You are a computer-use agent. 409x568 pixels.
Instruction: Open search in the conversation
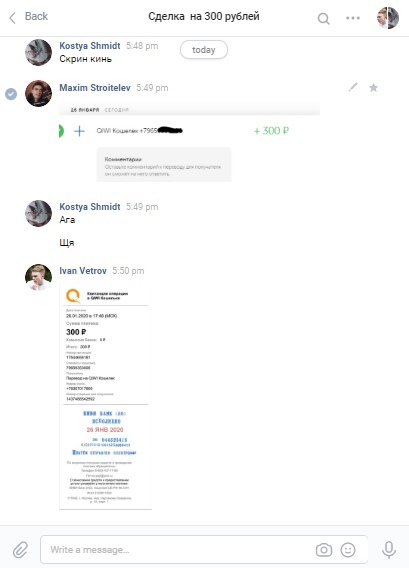324,18
